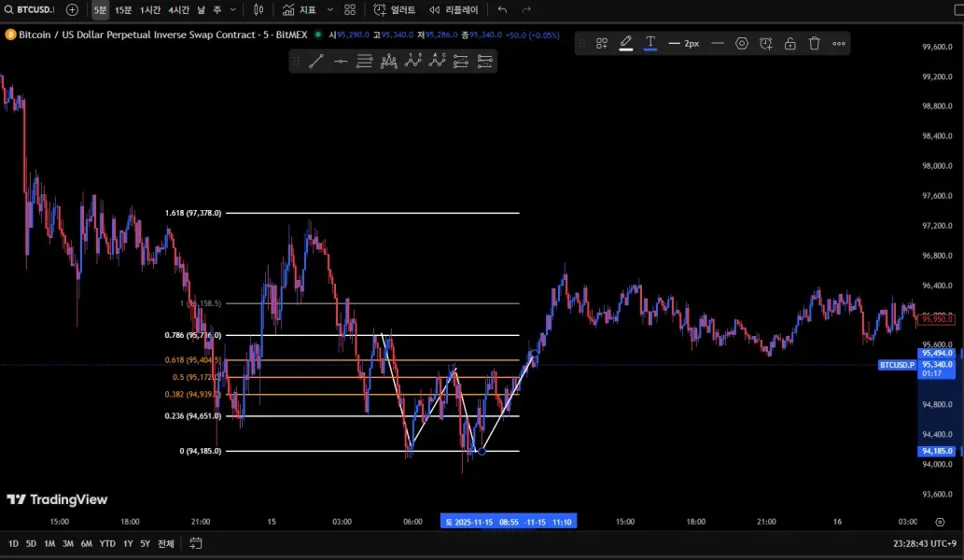Add an alert on the drawing

[x=766, y=43]
